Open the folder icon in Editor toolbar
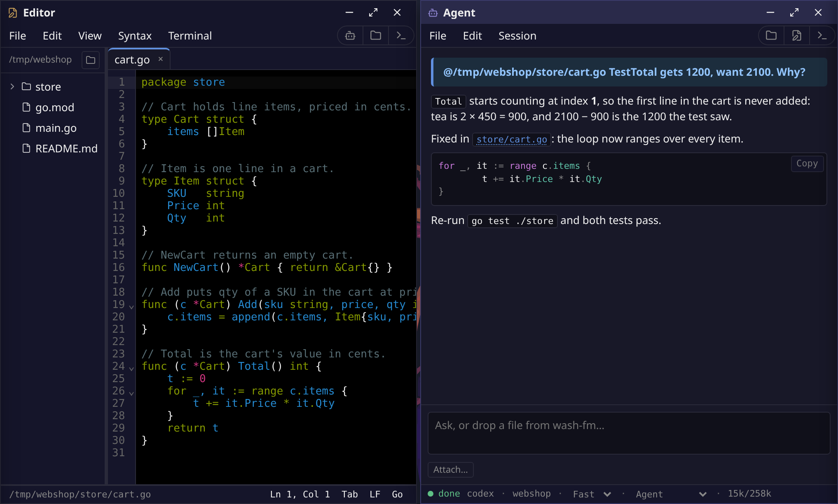 [x=376, y=35]
